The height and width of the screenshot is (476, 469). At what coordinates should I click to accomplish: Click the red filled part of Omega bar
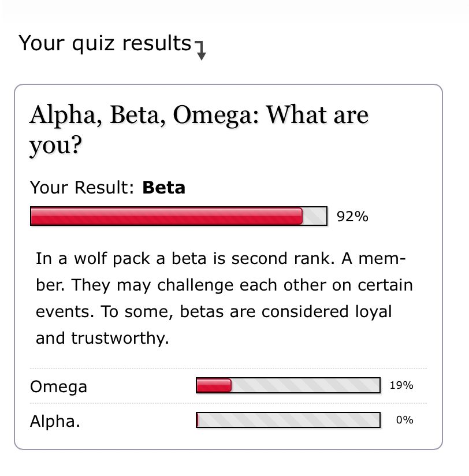click(x=214, y=385)
